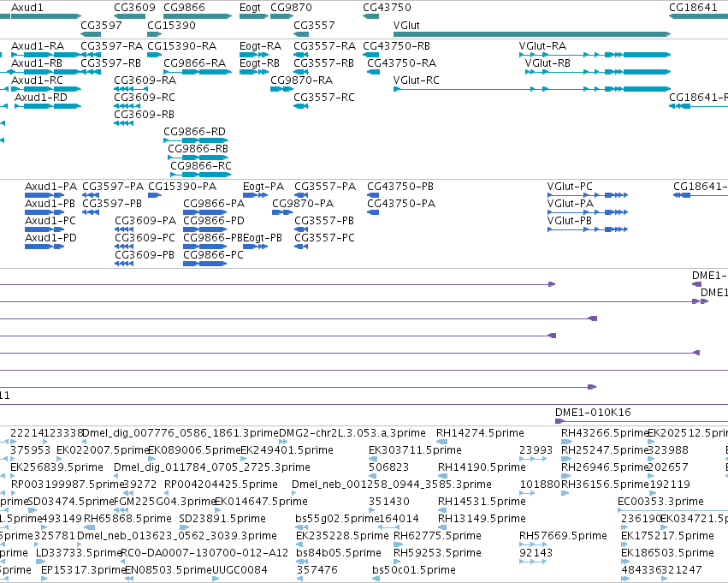Select the CG3609 gene label
The height and width of the screenshot is (583, 728).
(134, 8)
